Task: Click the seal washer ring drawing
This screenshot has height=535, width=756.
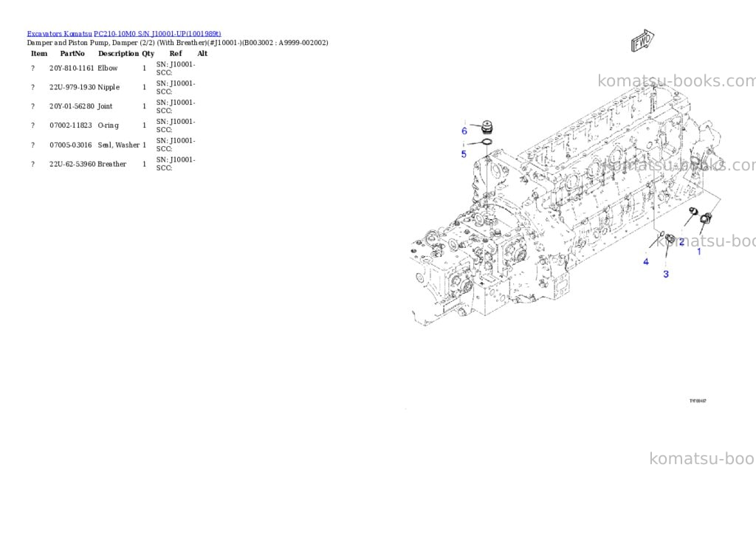Action: click(487, 142)
